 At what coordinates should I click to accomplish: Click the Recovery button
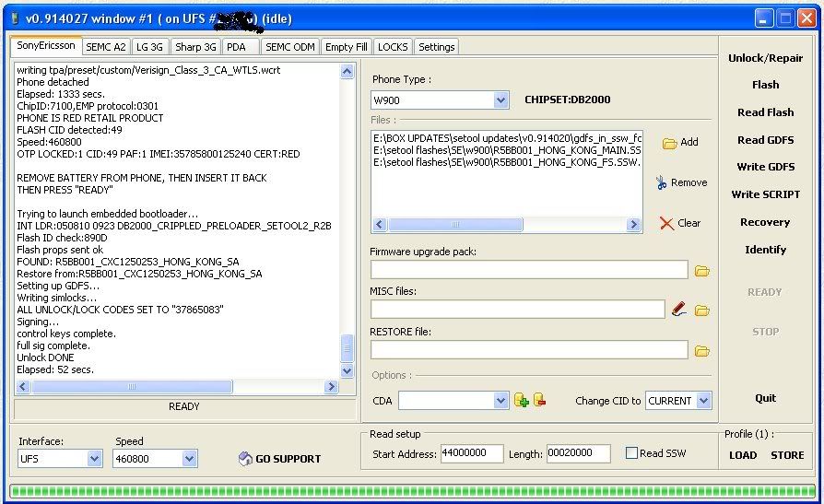tap(765, 222)
